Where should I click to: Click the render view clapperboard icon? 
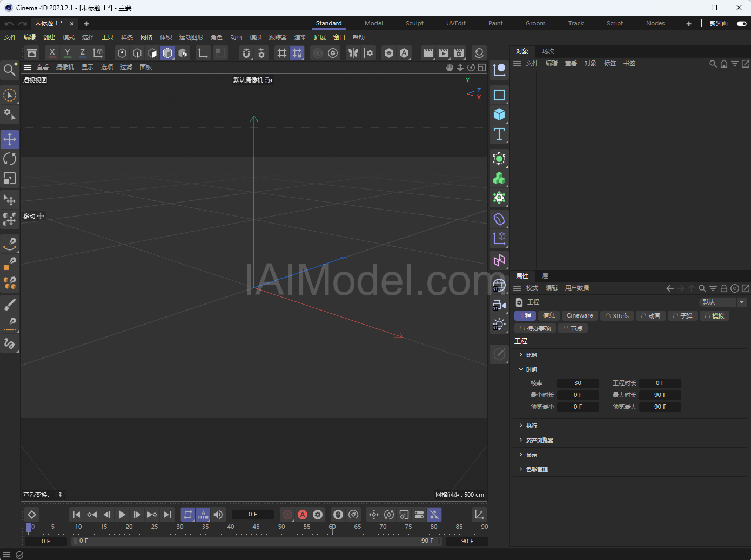428,53
